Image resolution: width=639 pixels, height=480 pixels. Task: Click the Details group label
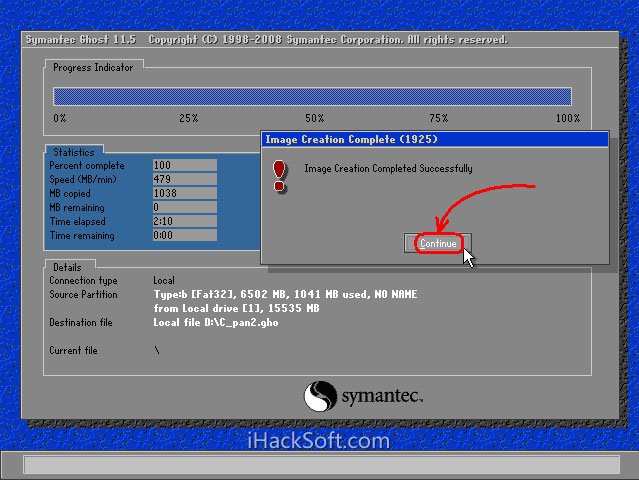[67, 268]
